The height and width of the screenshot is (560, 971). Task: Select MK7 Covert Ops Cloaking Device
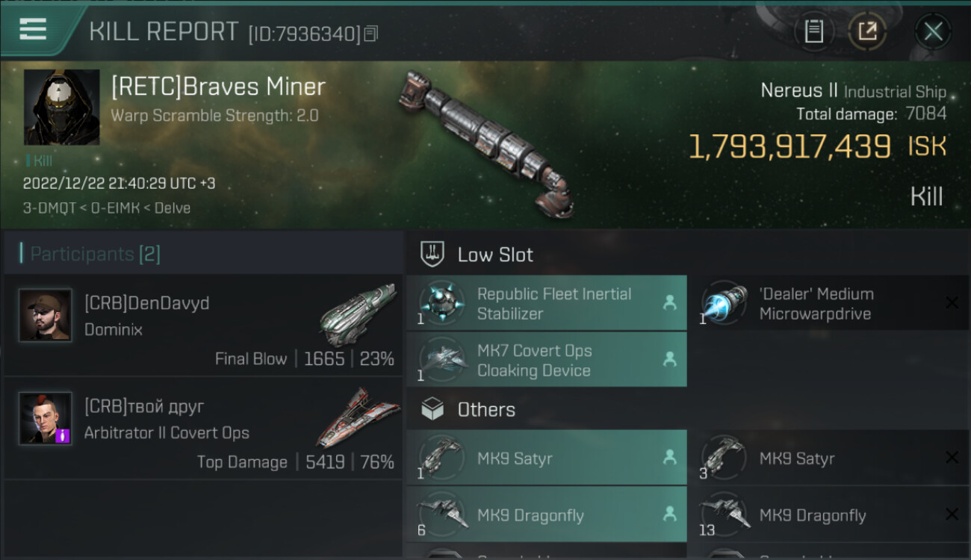(x=546, y=360)
